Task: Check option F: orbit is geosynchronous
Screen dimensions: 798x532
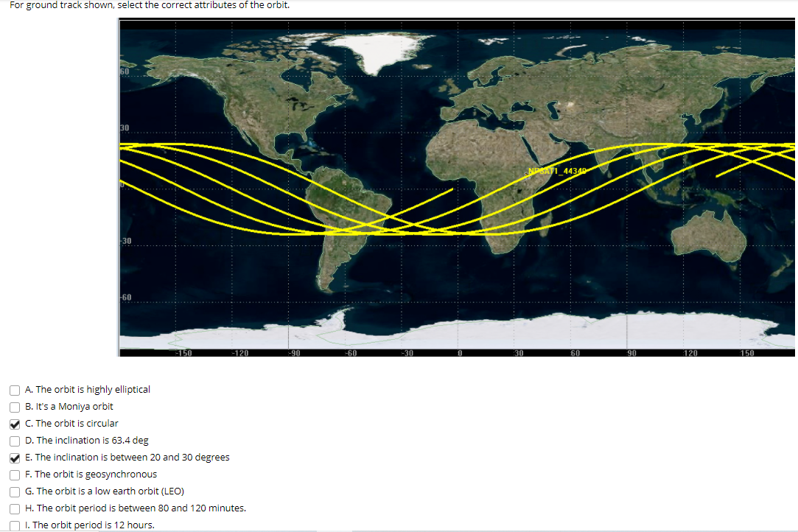Action: pyautogui.click(x=15, y=475)
